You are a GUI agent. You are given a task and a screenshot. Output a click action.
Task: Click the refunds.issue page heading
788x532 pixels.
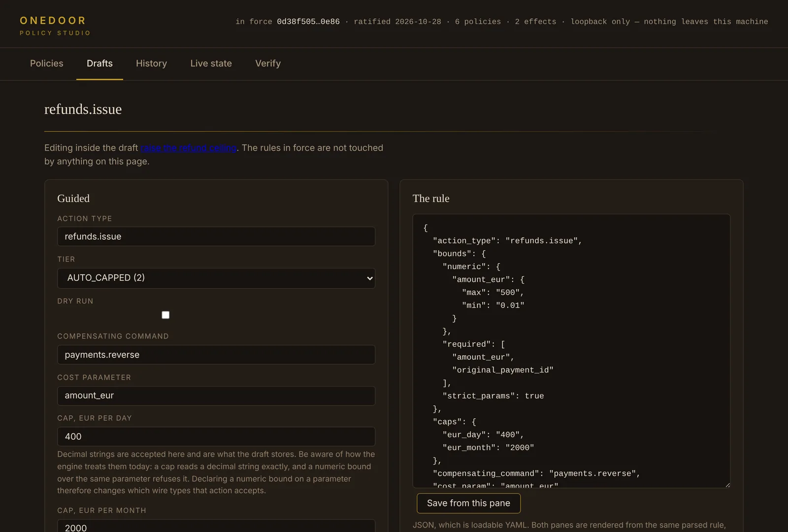(x=83, y=109)
